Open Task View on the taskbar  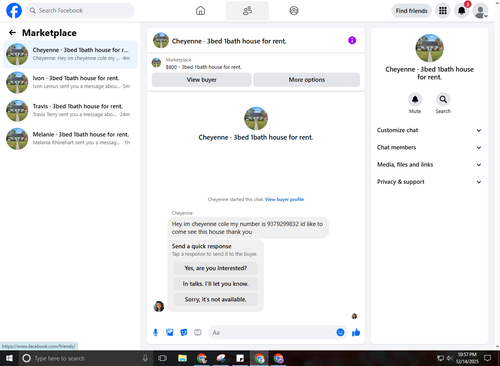[163, 358]
